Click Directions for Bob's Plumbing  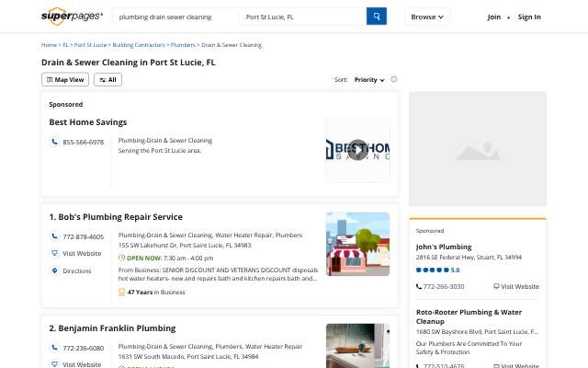[77, 270]
